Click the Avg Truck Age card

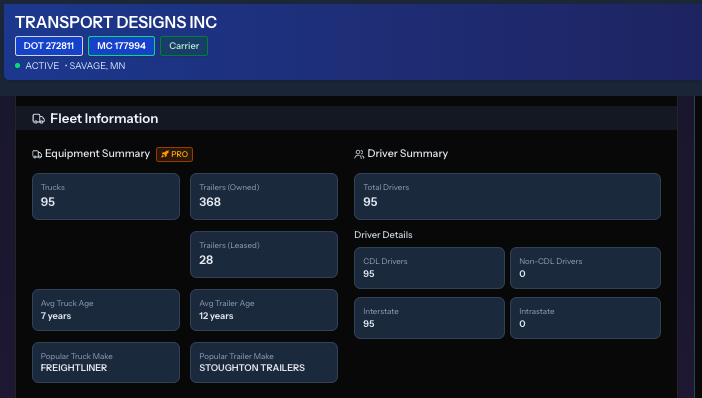[x=106, y=310]
